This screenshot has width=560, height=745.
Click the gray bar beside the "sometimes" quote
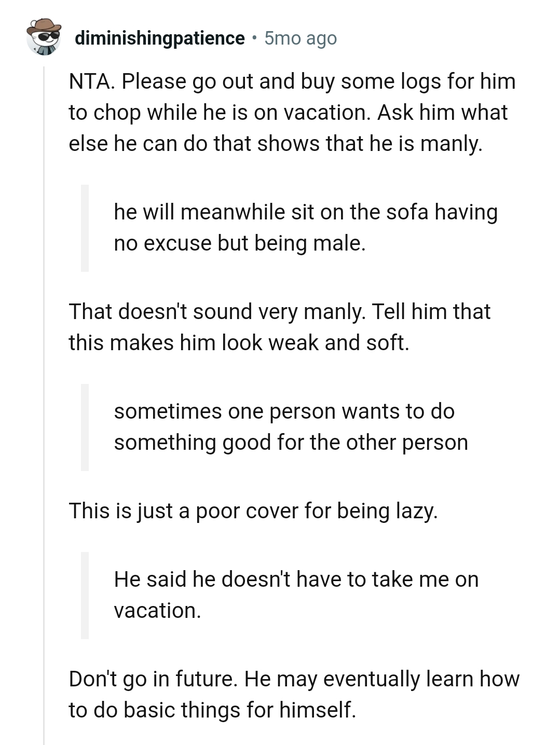[85, 427]
